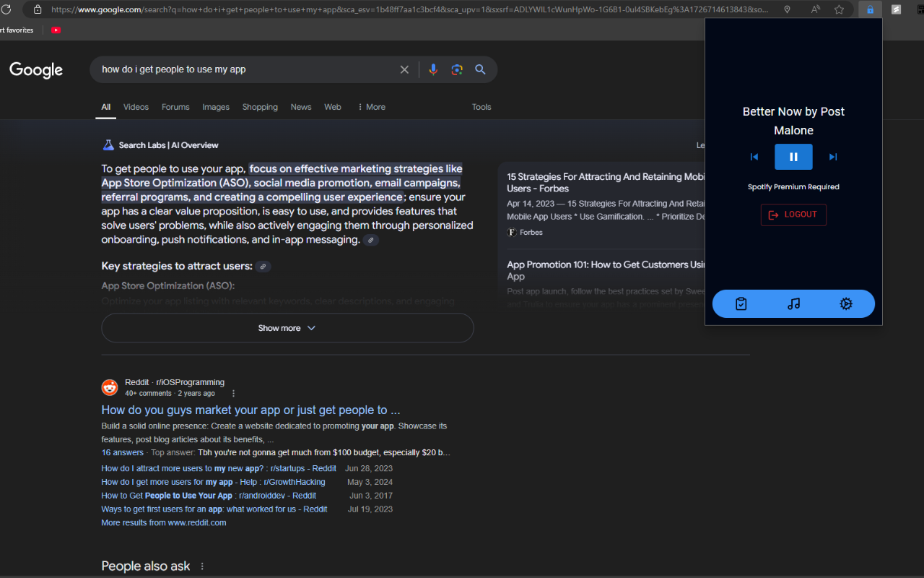Start voice search with the microphone icon
This screenshot has height=578, width=924.
pyautogui.click(x=432, y=69)
